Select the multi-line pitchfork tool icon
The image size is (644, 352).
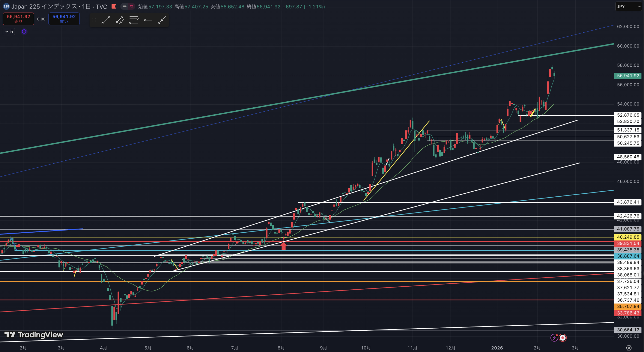point(134,20)
